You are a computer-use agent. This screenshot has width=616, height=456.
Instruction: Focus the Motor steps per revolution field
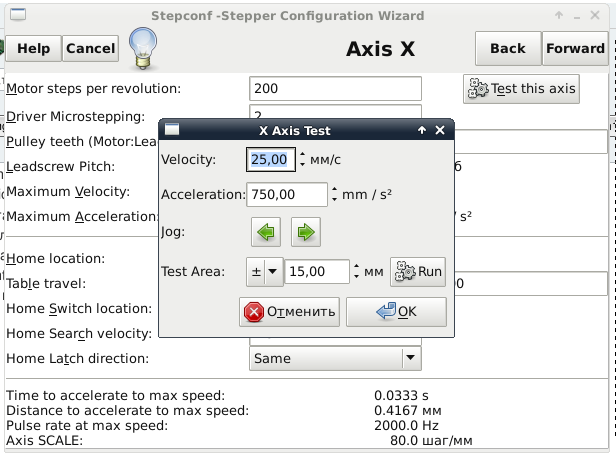point(335,89)
